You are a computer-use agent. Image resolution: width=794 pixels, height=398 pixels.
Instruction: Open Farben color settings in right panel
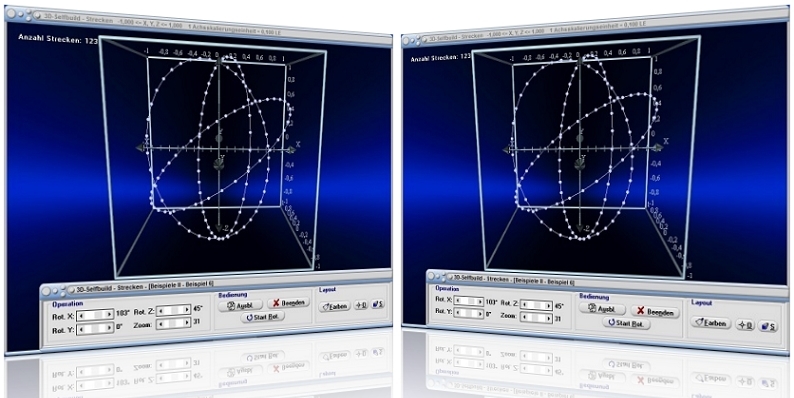pos(711,322)
